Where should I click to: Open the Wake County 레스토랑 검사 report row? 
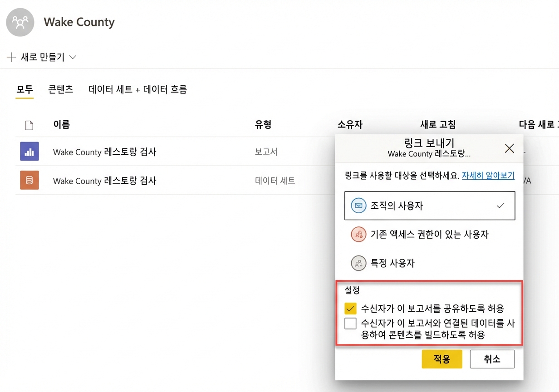[x=105, y=152]
